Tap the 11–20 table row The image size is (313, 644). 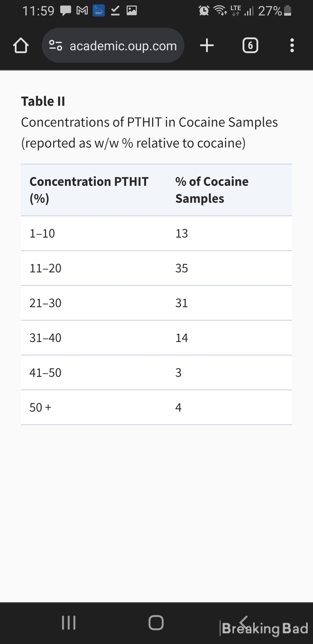pos(156,268)
